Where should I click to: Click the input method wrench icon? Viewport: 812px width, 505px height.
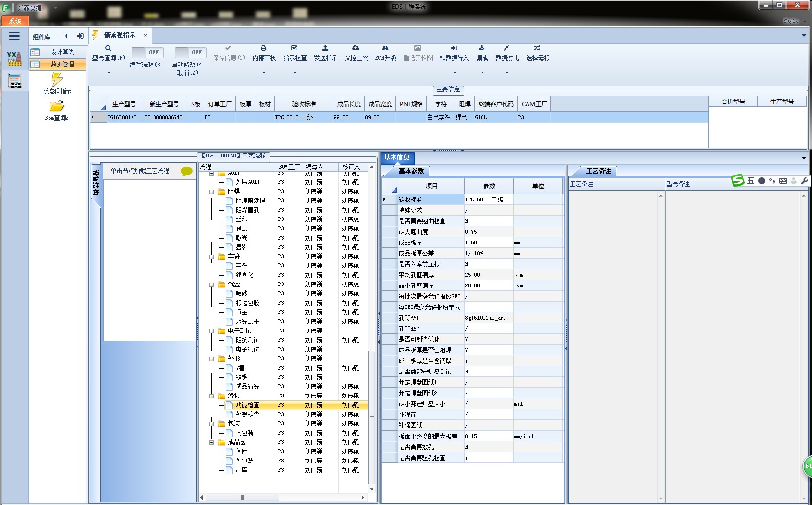tap(805, 181)
